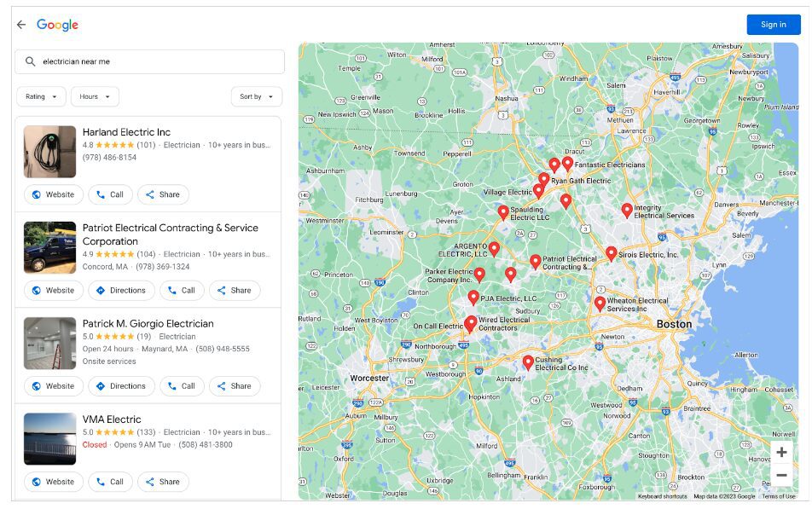The height and width of the screenshot is (509, 812).
Task: Call Patriot Electrical Contracting
Action: tap(182, 291)
